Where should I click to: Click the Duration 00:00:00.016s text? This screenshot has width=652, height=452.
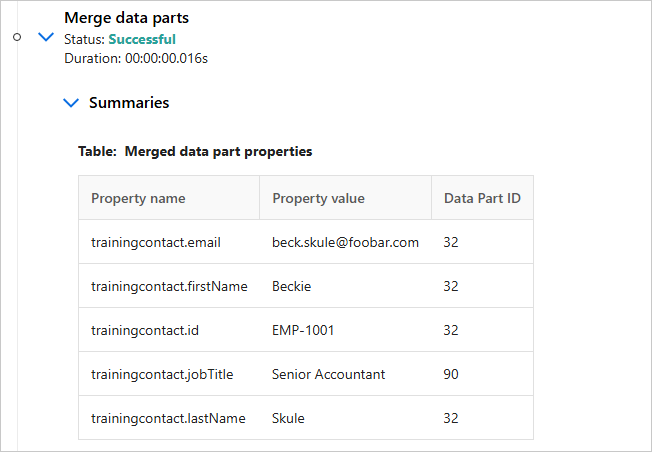pyautogui.click(x=136, y=58)
